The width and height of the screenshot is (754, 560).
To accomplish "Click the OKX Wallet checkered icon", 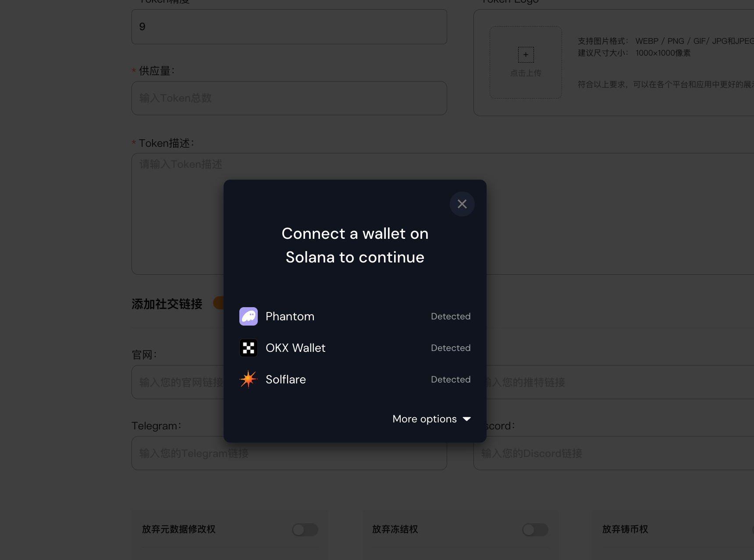I will click(249, 348).
